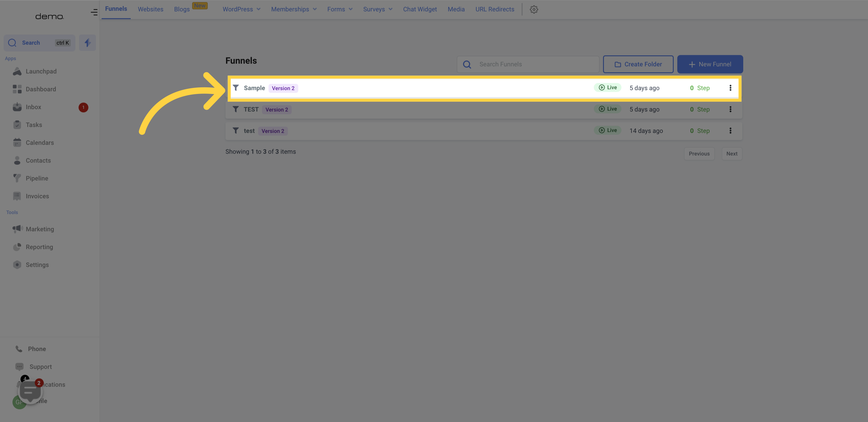Image resolution: width=868 pixels, height=422 pixels.
Task: Click the funnel icon beside TEST
Action: coord(236,109)
